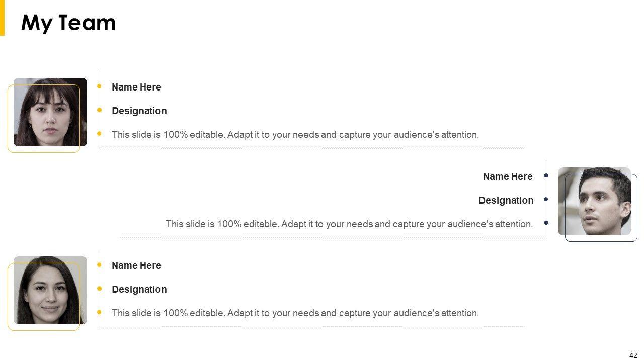
Task: Click the yellow accent bar beside the title
Action: tap(2, 18)
